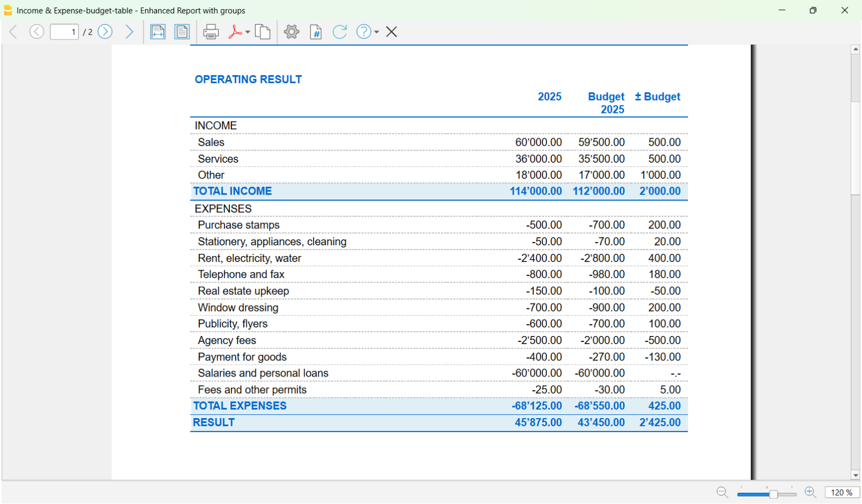The width and height of the screenshot is (862, 504).
Task: Click the 'Window dressing' row label
Action: [x=238, y=308]
